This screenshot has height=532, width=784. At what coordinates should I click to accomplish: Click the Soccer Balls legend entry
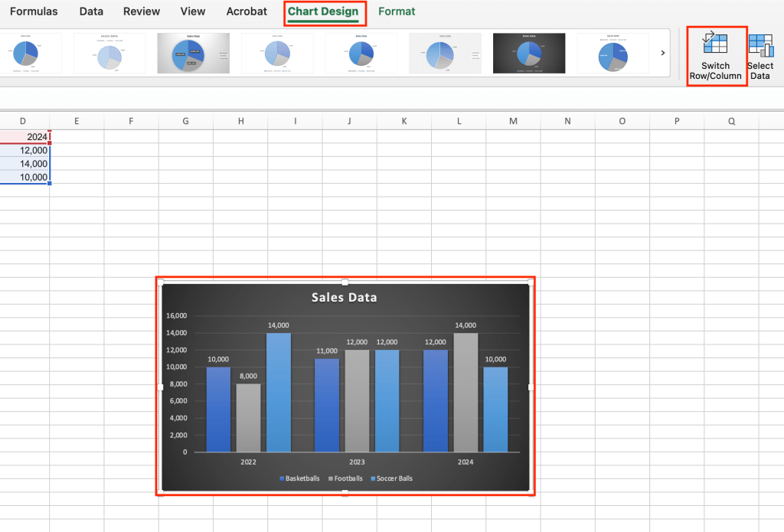pyautogui.click(x=391, y=478)
